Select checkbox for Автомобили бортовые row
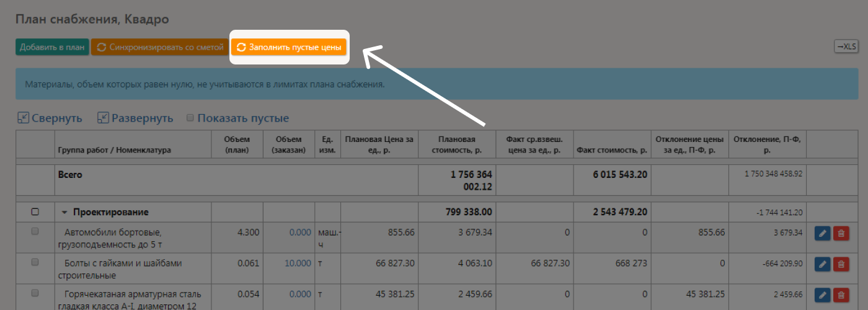 pyautogui.click(x=35, y=231)
